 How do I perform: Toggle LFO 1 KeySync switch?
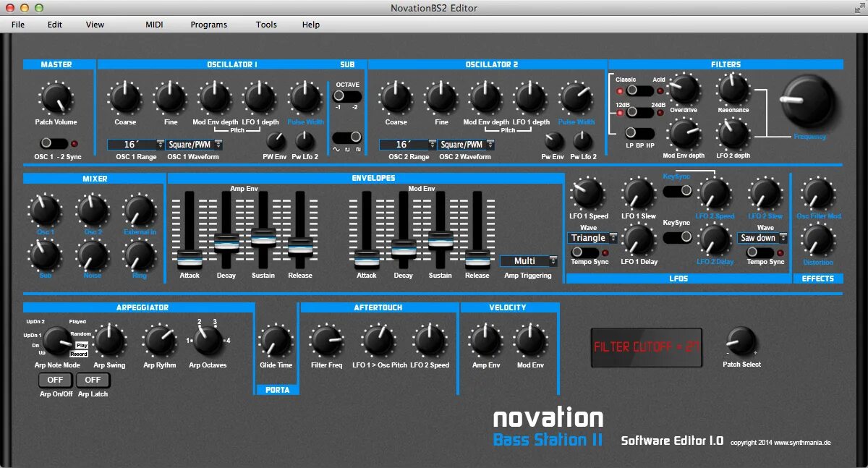point(677,237)
